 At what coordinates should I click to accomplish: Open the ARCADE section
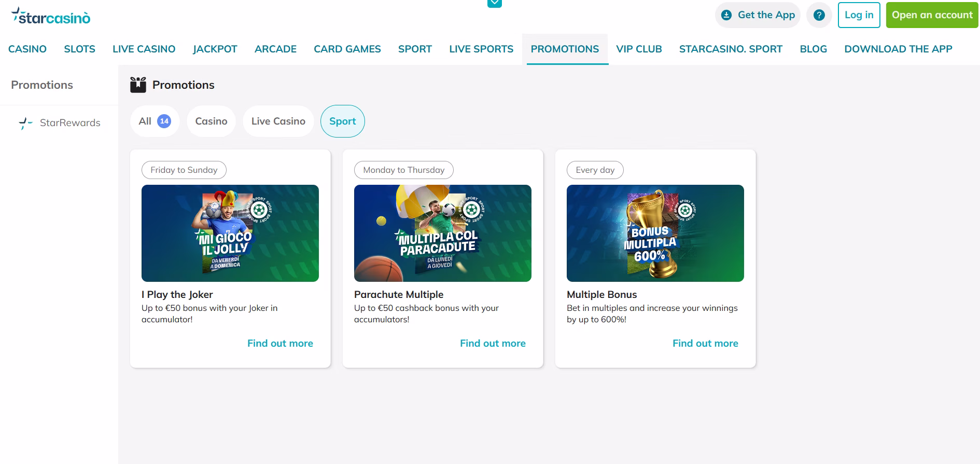[275, 49]
